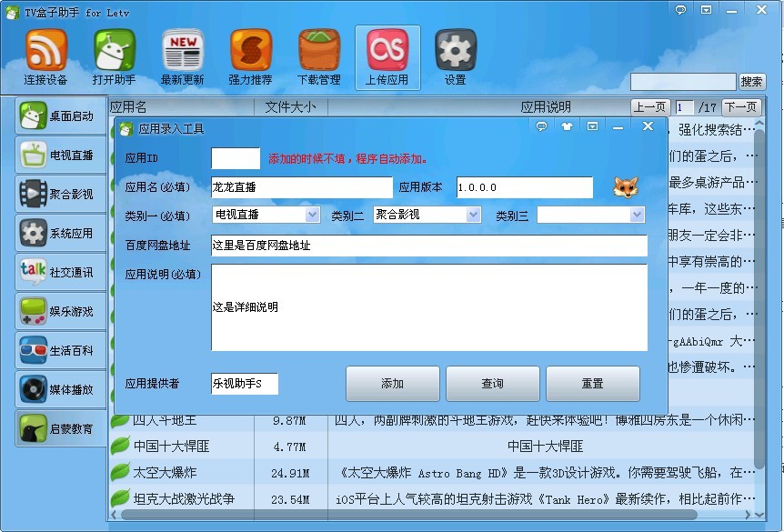Click the shirt skin icon in dialog title bar
Screen dimensions: 784x532
click(x=567, y=126)
